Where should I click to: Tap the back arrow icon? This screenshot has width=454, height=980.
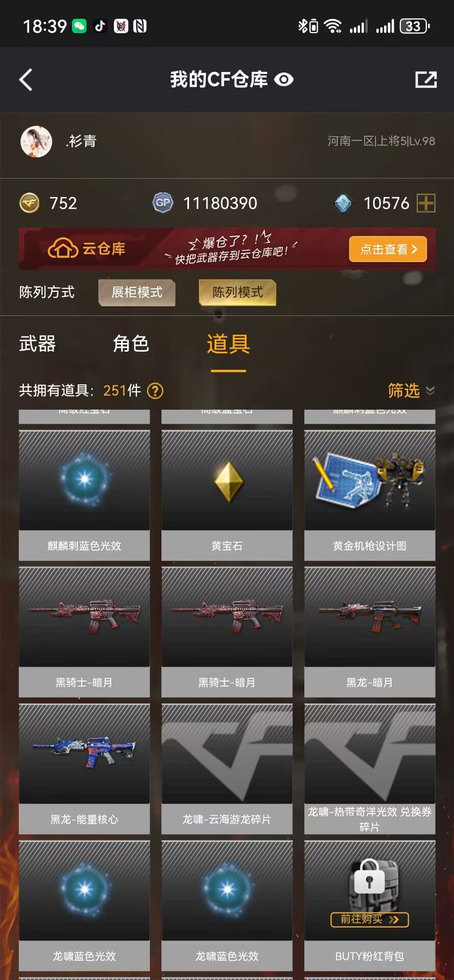tap(26, 80)
